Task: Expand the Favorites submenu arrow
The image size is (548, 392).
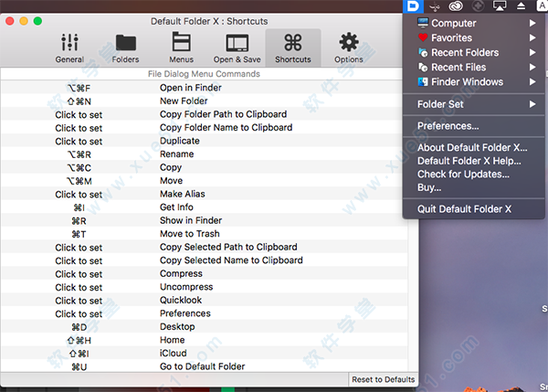Action: tap(532, 37)
